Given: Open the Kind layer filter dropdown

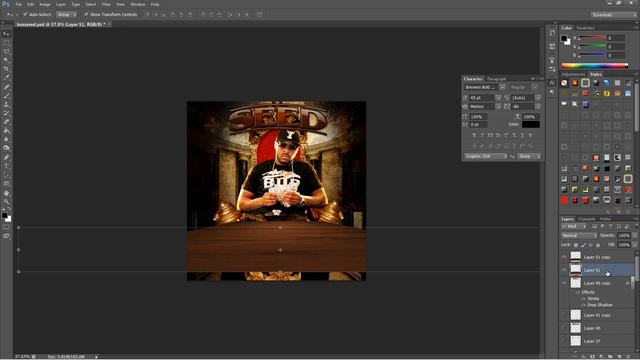Looking at the screenshot, I should (x=574, y=227).
